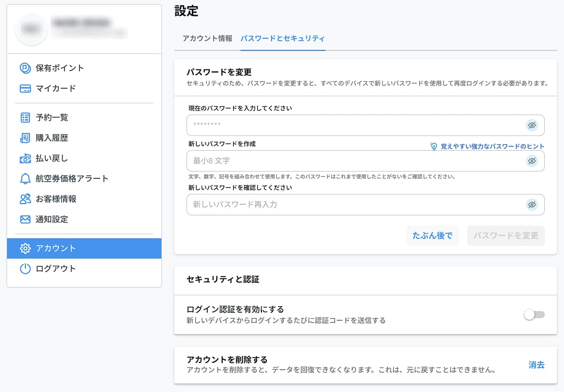
Task: Click the マイカード credit card icon
Action: coord(25,89)
